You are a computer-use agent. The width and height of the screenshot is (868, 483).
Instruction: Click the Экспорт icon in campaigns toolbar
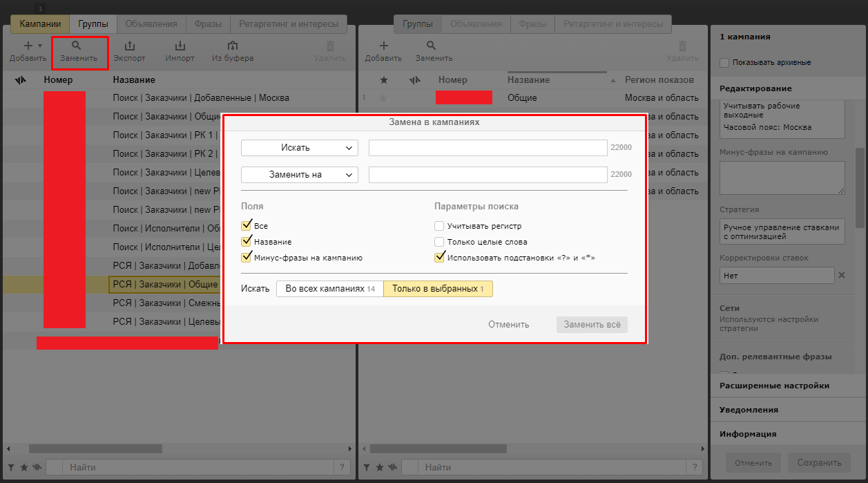130,46
